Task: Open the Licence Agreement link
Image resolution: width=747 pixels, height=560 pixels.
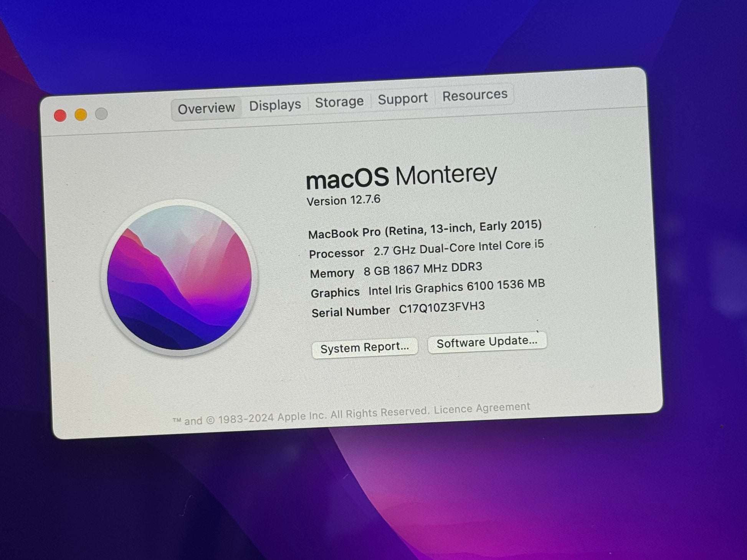Action: pyautogui.click(x=482, y=408)
